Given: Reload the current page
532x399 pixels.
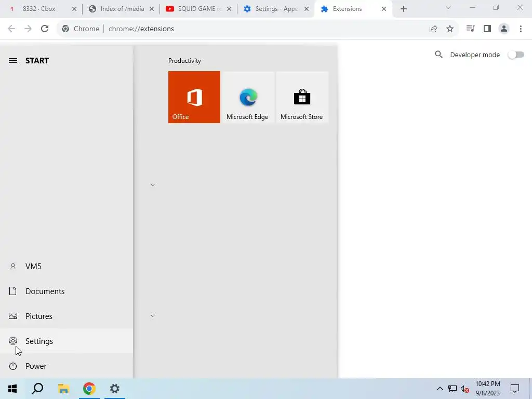Looking at the screenshot, I should (45, 29).
